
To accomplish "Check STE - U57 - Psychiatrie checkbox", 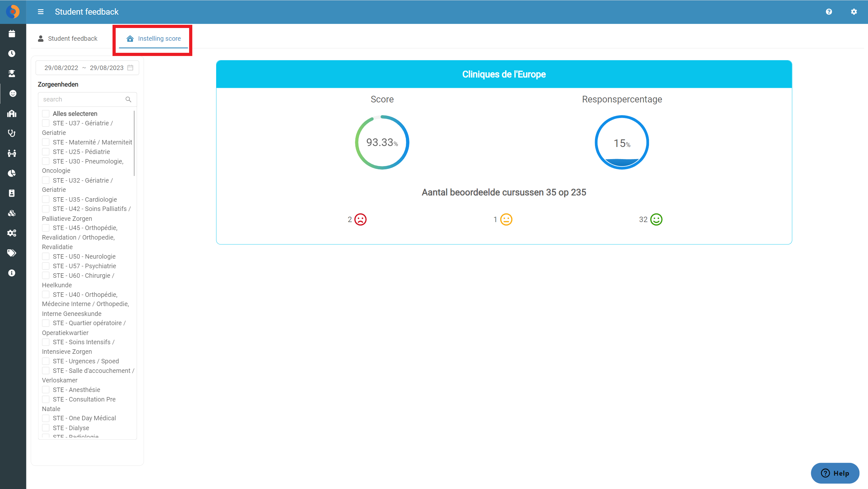I will coord(46,266).
